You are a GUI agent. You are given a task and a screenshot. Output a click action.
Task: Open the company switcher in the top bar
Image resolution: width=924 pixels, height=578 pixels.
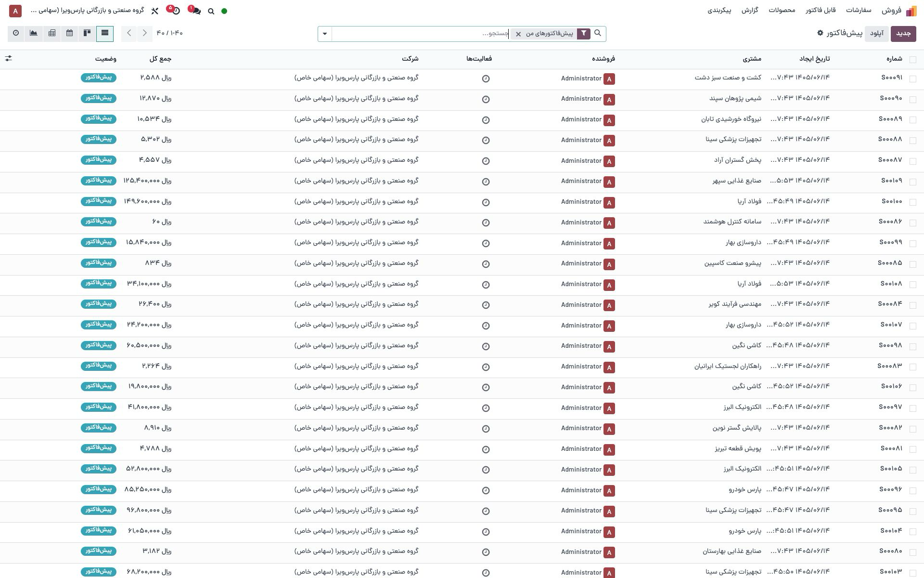(87, 10)
